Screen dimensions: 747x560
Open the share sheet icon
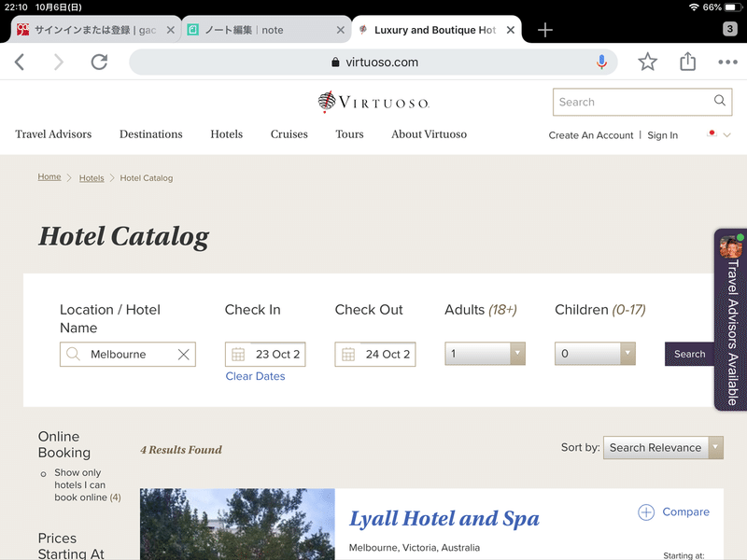coord(687,62)
